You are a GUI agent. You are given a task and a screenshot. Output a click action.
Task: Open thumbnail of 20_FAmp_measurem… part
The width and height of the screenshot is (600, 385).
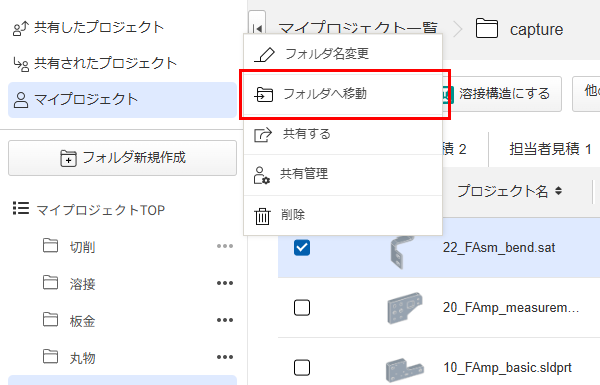pos(404,307)
